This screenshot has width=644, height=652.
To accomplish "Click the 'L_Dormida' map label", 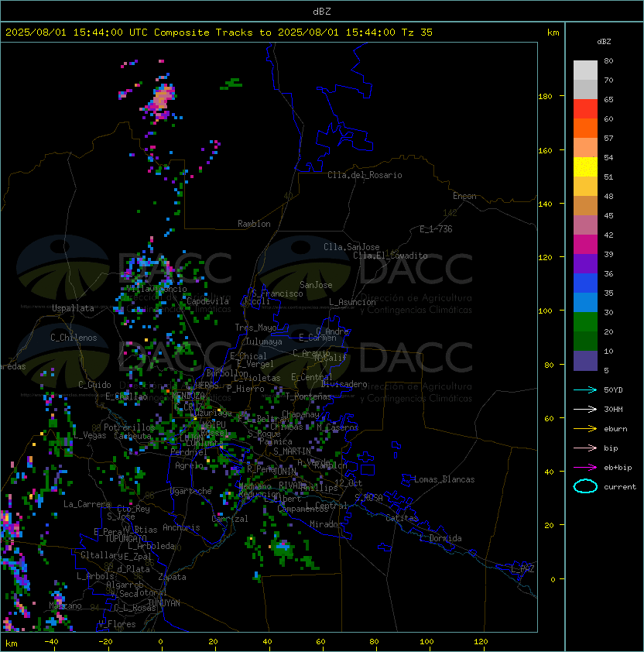I will point(440,538).
